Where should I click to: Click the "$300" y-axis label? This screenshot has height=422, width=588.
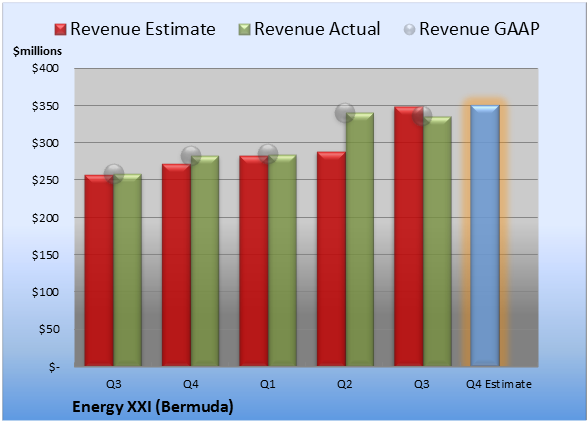[x=45, y=143]
